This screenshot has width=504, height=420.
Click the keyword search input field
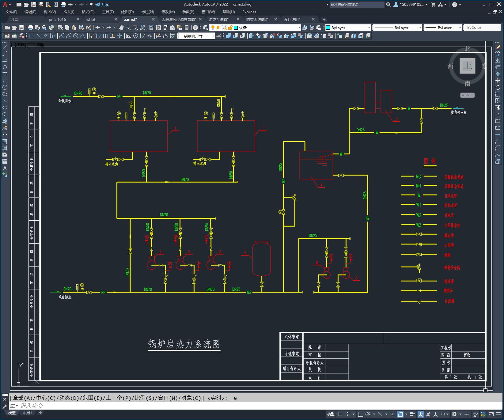click(357, 5)
